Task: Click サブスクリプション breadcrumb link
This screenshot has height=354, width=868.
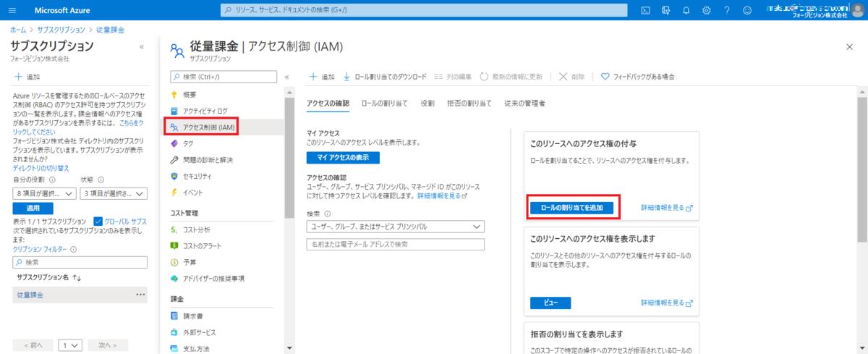Action: (63, 30)
